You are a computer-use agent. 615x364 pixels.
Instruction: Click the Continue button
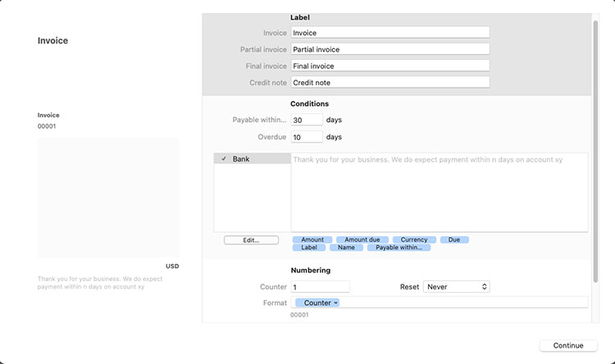click(567, 345)
